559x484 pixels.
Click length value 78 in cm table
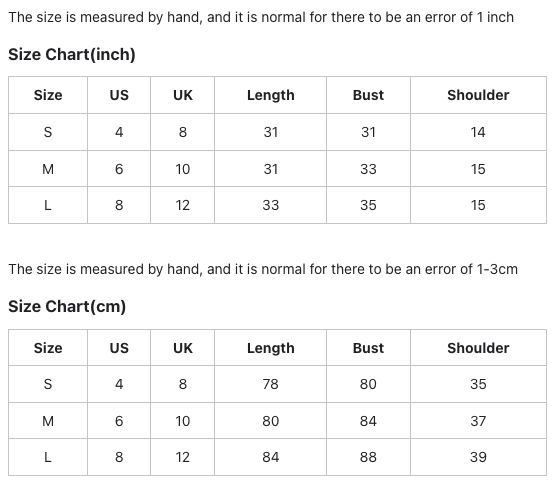[x=271, y=384]
